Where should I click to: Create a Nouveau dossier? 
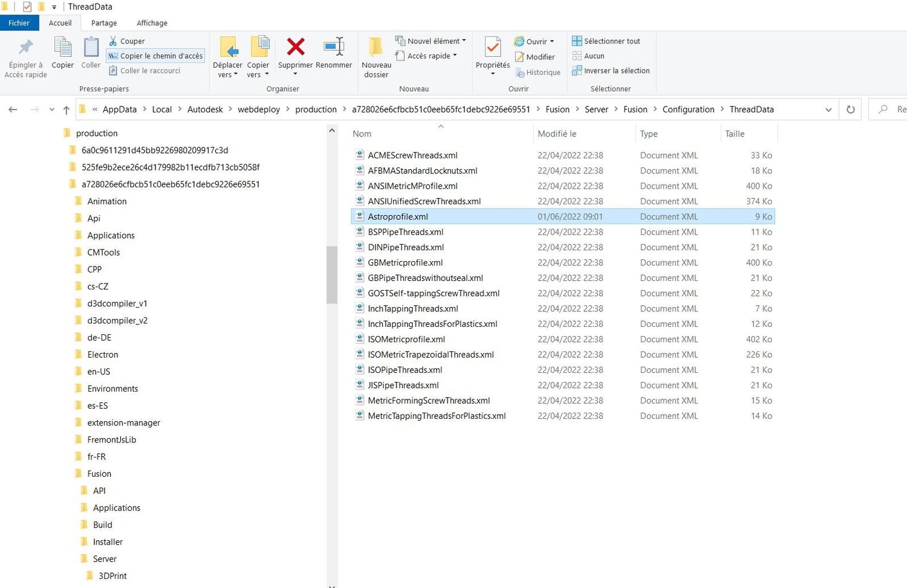coord(376,57)
